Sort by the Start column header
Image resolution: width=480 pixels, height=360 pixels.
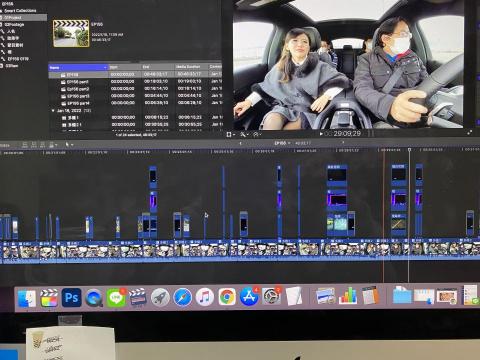click(x=125, y=67)
